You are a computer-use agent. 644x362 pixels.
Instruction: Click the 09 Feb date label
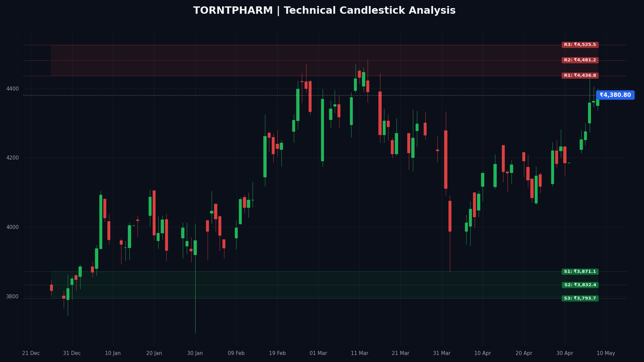pyautogui.click(x=236, y=353)
